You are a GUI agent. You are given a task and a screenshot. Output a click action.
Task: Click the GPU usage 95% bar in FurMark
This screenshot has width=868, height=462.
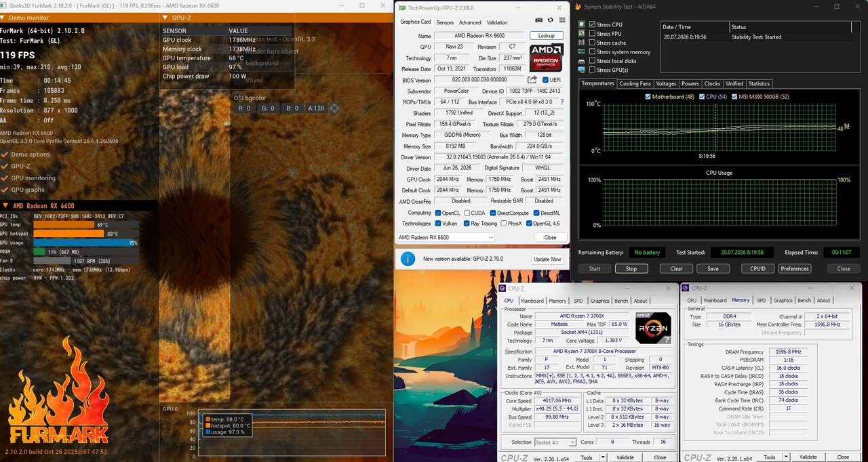(86, 243)
